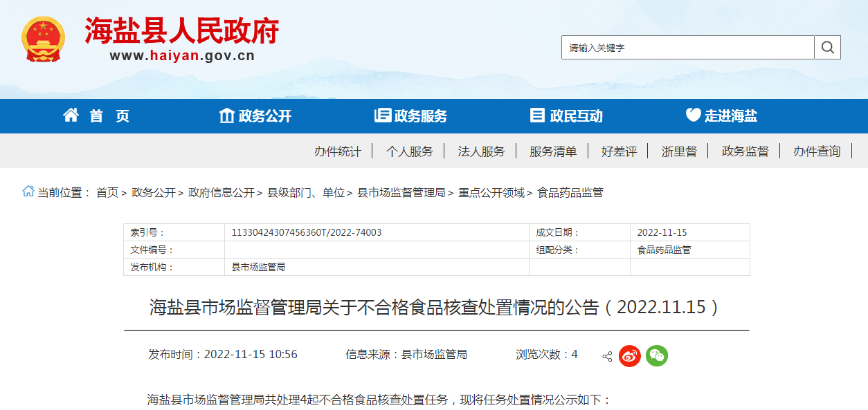Click the national emblem logo
The height and width of the screenshot is (410, 868).
tap(44, 39)
